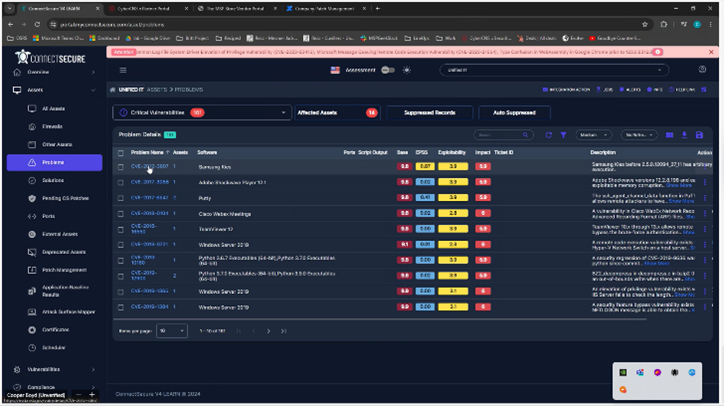Open the Jobs link in the top bar
The width and height of the screenshot is (724, 406).
coord(605,90)
